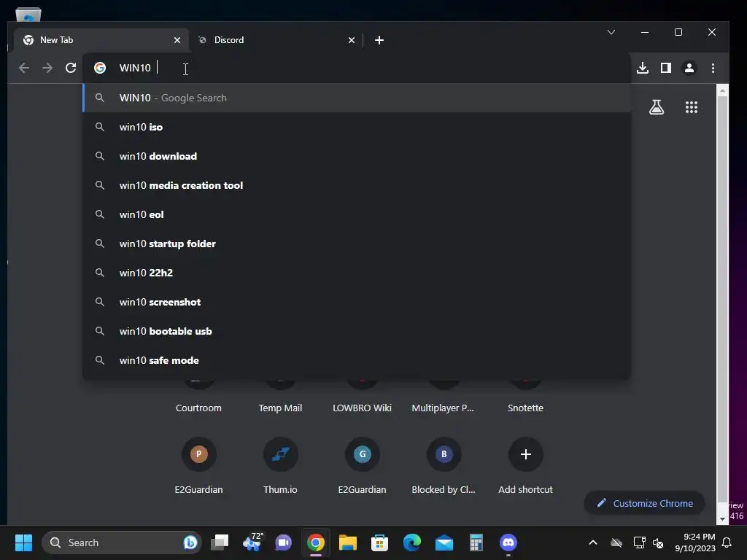This screenshot has width=747, height=560.
Task: Choose 'win10 iso' suggestion
Action: pyautogui.click(x=356, y=127)
